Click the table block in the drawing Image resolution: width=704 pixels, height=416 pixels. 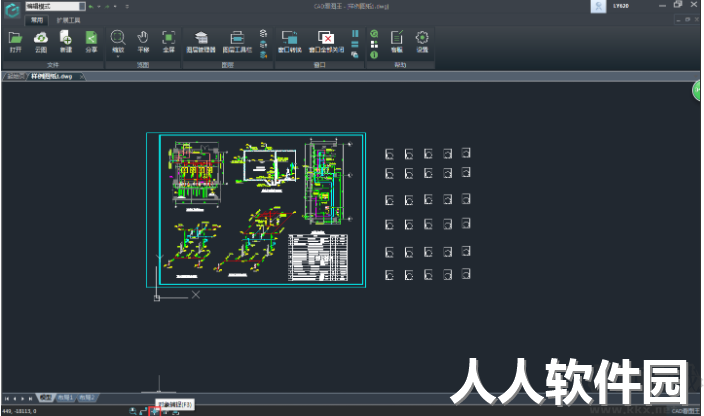click(x=318, y=257)
